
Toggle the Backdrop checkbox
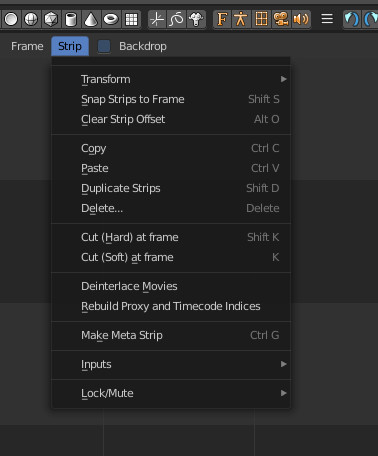click(104, 46)
